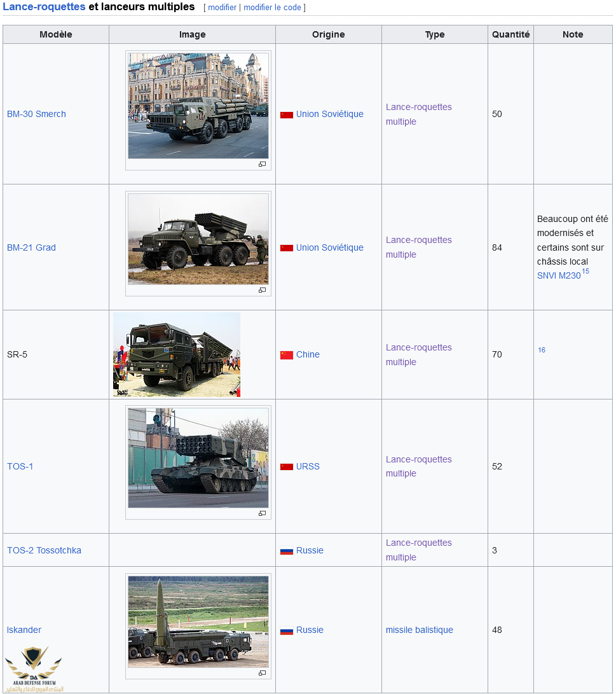Click the 'Chine' origin link

coord(308,354)
